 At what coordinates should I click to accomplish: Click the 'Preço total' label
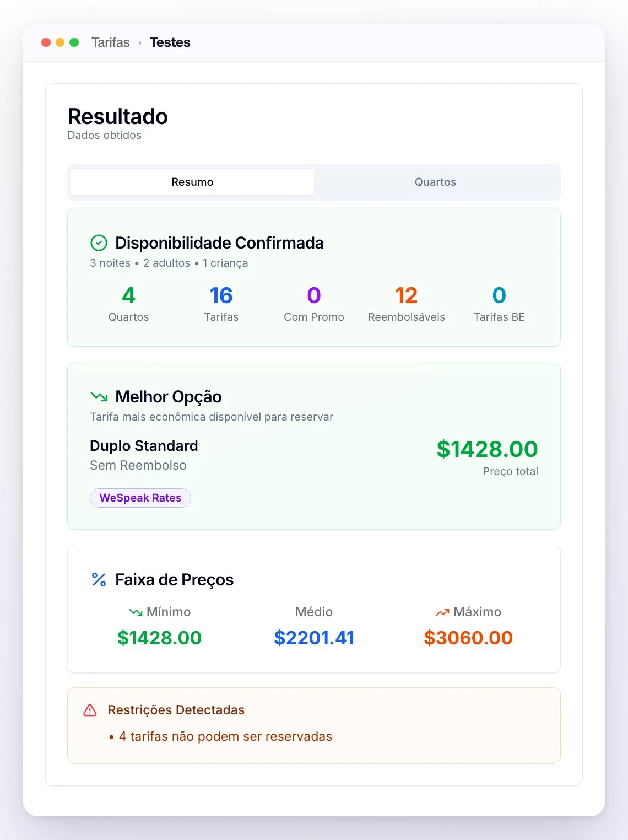511,471
